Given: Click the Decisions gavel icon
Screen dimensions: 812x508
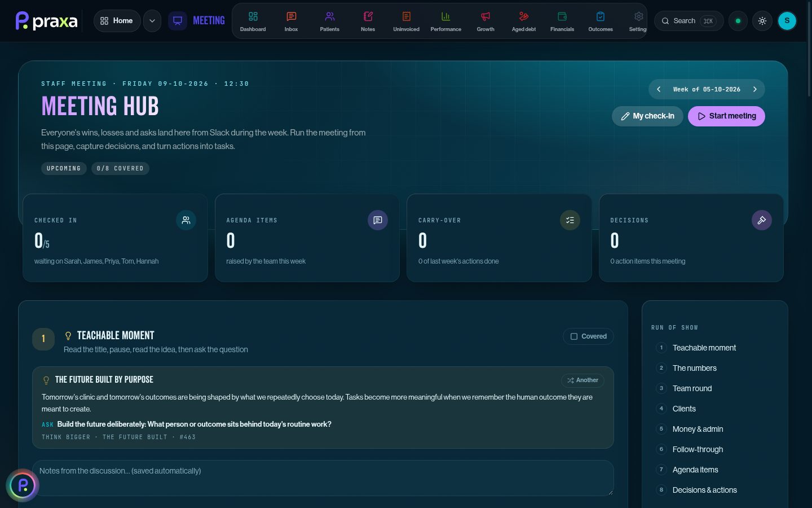Looking at the screenshot, I should point(762,220).
